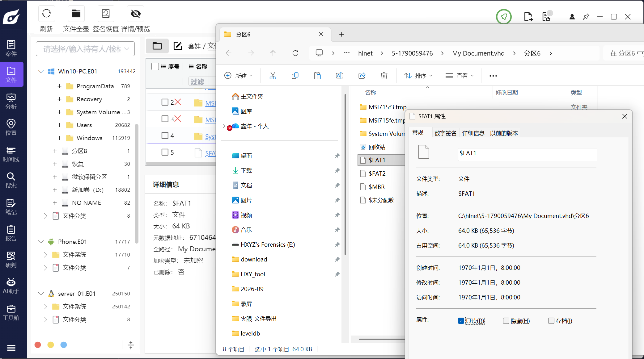Open the 排序 sort dropdown in Explorer
The width and height of the screenshot is (644, 359).
418,76
